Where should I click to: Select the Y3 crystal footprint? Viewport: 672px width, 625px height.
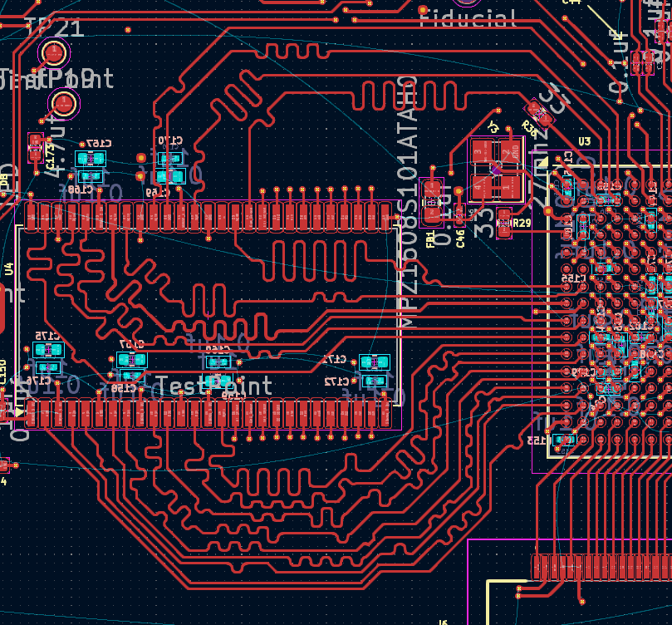click(495, 170)
